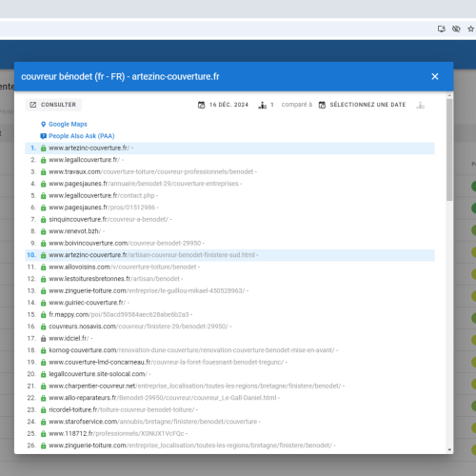The width and height of the screenshot is (476, 476).
Task: Close the couvreur bénodet dialog
Action: [435, 76]
